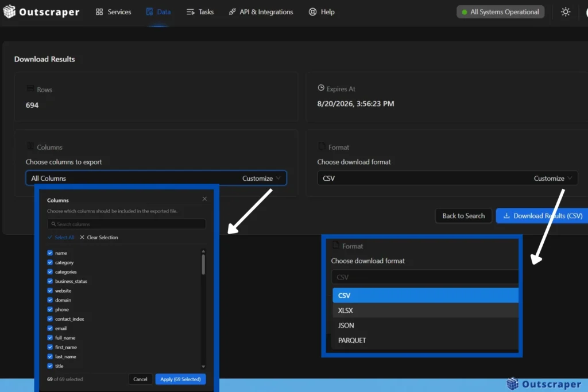Viewport: 588px width, 392px height.
Task: Uncheck the email column checkbox
Action: click(x=50, y=328)
